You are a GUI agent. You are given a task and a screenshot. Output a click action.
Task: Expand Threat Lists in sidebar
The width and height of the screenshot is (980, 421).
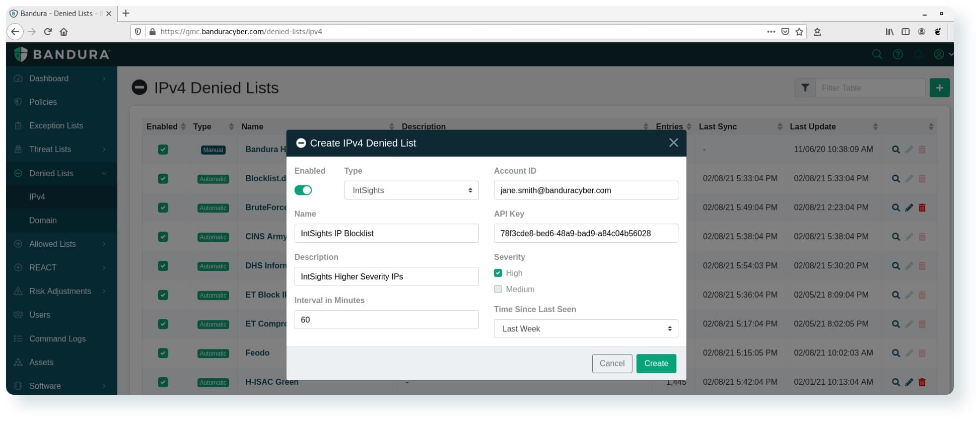pos(104,150)
